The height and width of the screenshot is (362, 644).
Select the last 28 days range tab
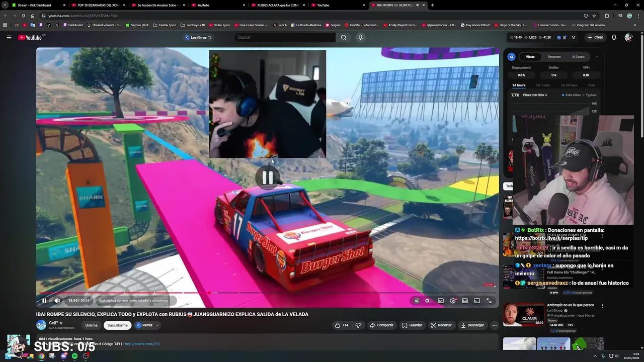(569, 85)
